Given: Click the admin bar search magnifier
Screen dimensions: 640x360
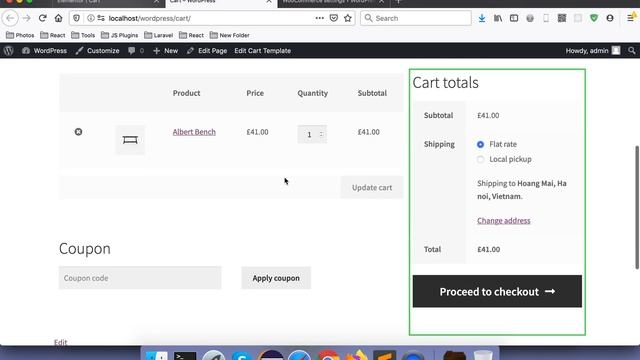Looking at the screenshot, I should [632, 51].
